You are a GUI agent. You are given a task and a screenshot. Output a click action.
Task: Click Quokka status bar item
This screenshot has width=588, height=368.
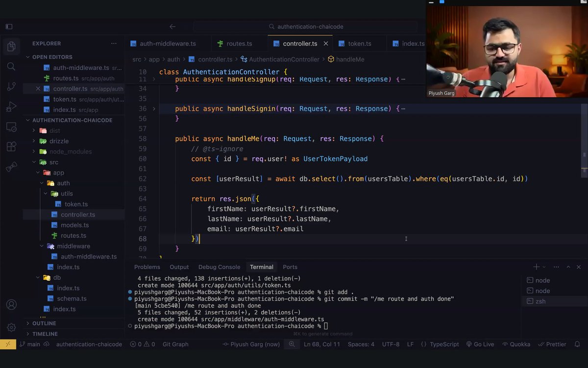tap(516, 344)
